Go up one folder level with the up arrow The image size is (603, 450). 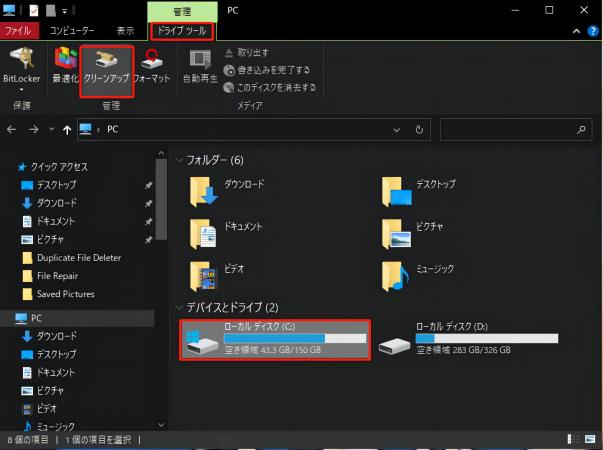pyautogui.click(x=67, y=130)
